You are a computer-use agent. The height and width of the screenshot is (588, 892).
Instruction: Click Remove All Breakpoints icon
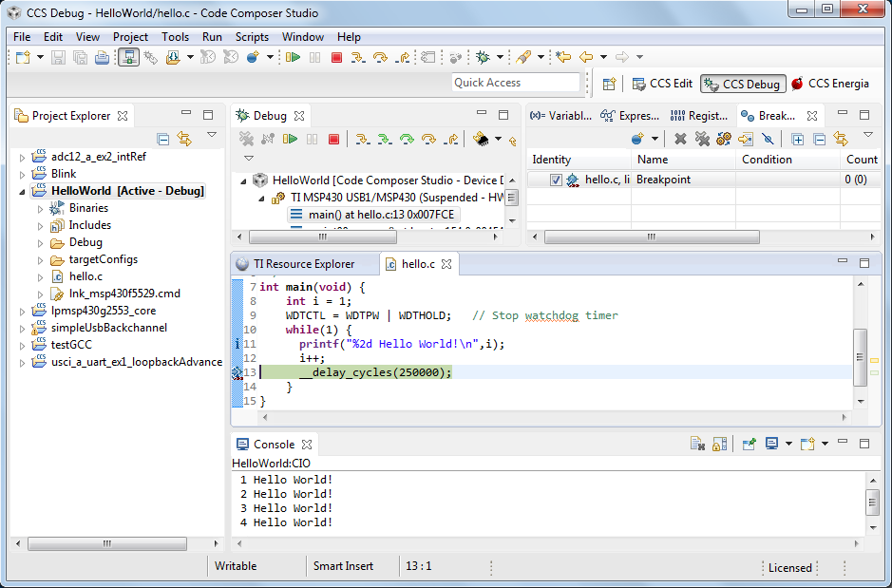[702, 139]
